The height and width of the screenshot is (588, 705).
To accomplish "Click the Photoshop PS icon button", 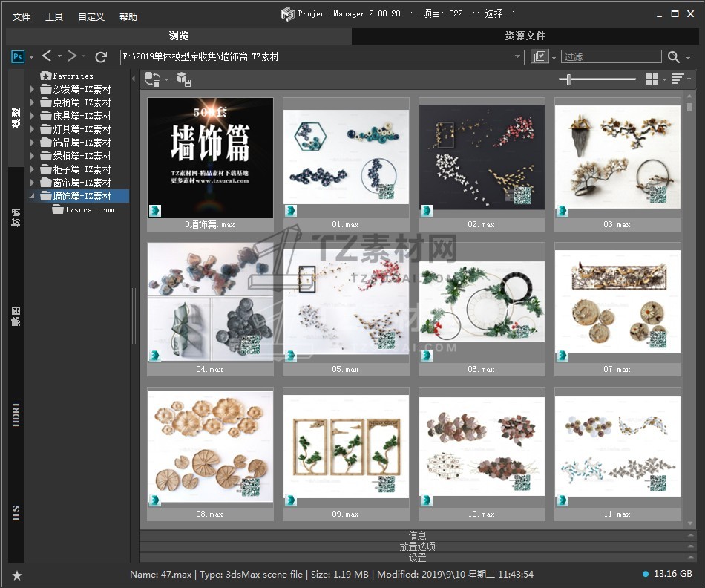I will 18,56.
